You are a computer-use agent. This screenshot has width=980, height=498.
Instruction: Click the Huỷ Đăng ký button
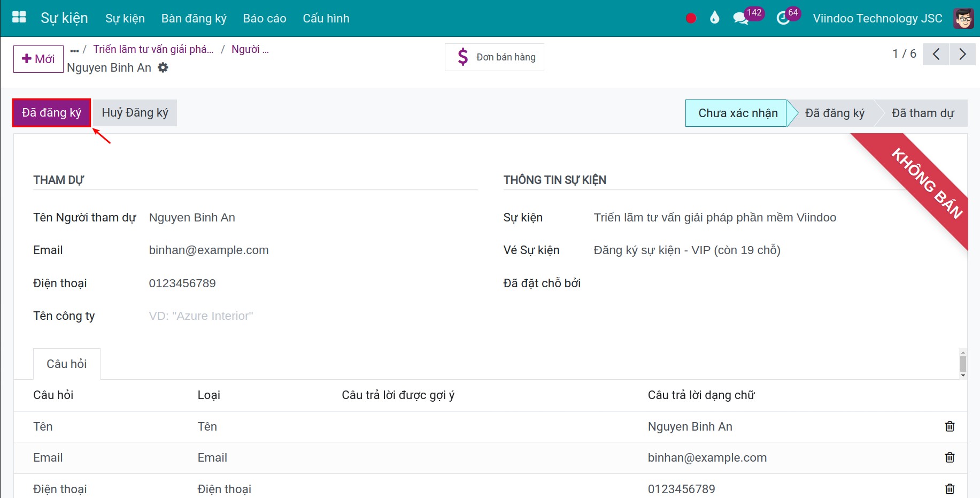click(x=135, y=113)
